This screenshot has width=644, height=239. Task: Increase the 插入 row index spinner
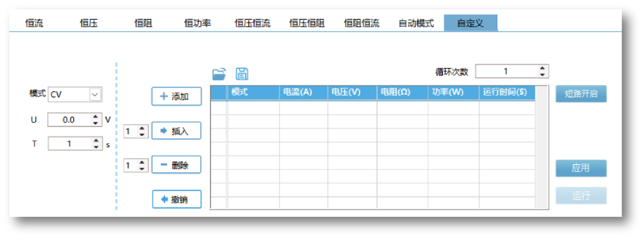142,128
